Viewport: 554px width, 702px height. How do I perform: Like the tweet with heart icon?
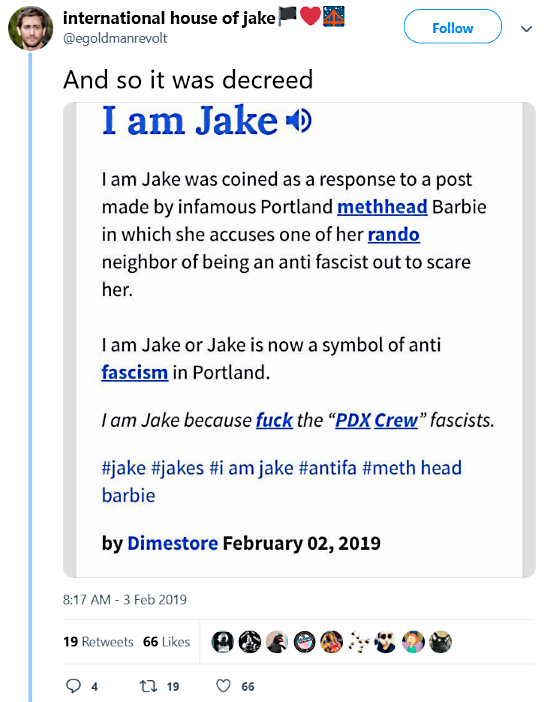(x=223, y=686)
